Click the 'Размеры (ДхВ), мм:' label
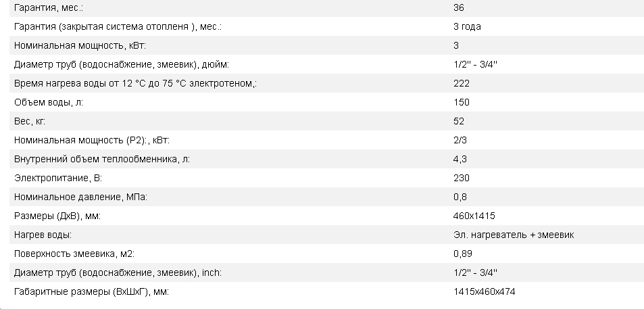Screen dimensions: 644x309 point(57,216)
